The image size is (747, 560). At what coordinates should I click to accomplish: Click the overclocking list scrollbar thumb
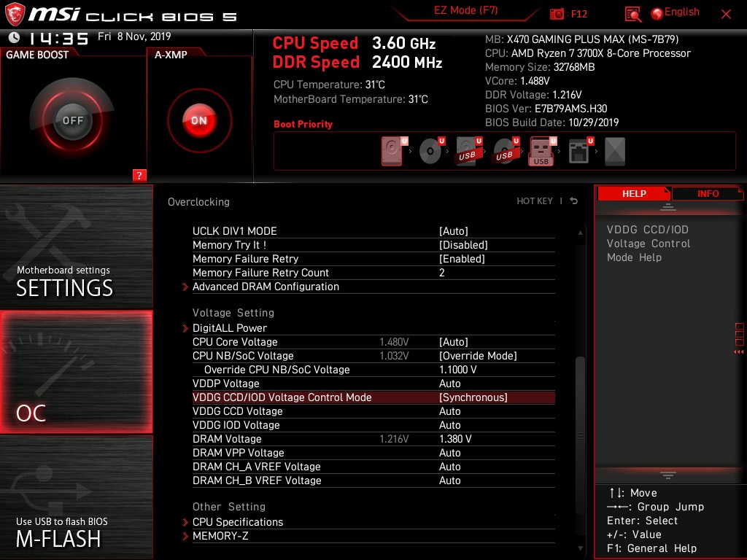point(580,436)
